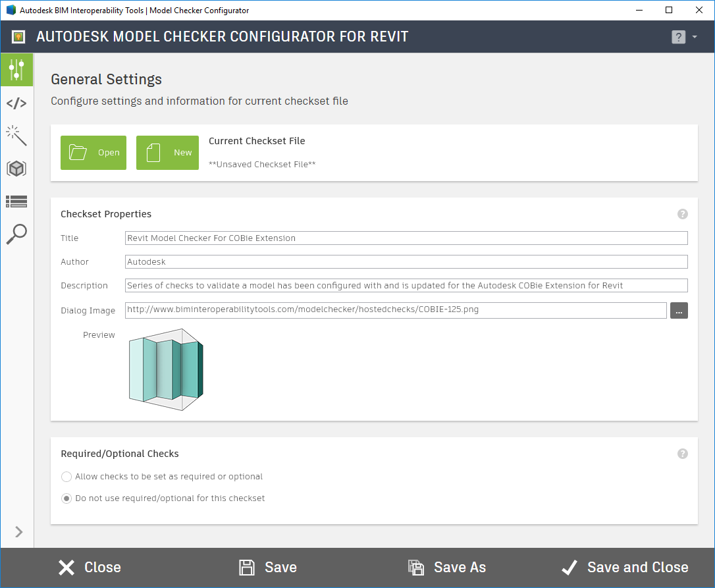Open the magic wand wizard section
The image size is (715, 588).
click(x=17, y=136)
